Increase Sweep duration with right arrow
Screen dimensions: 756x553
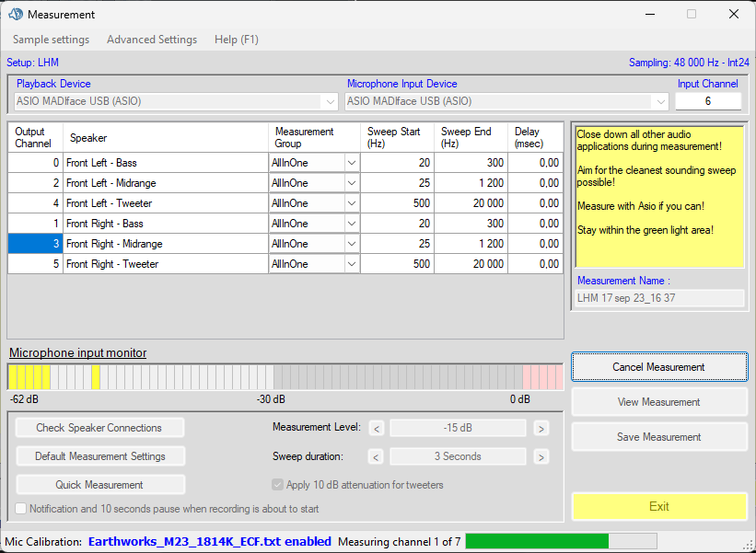click(x=541, y=456)
